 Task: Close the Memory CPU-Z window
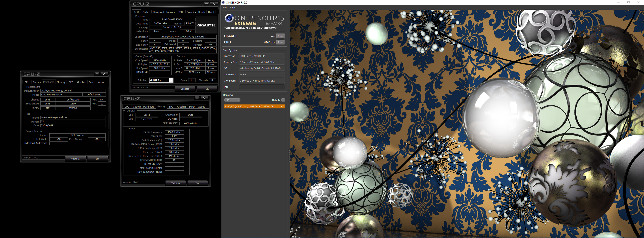tap(204, 98)
